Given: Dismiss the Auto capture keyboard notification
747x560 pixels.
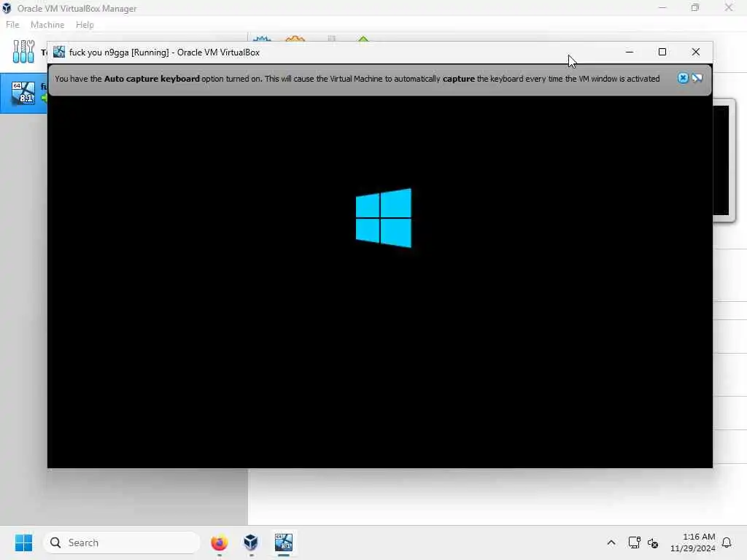Looking at the screenshot, I should coord(683,78).
